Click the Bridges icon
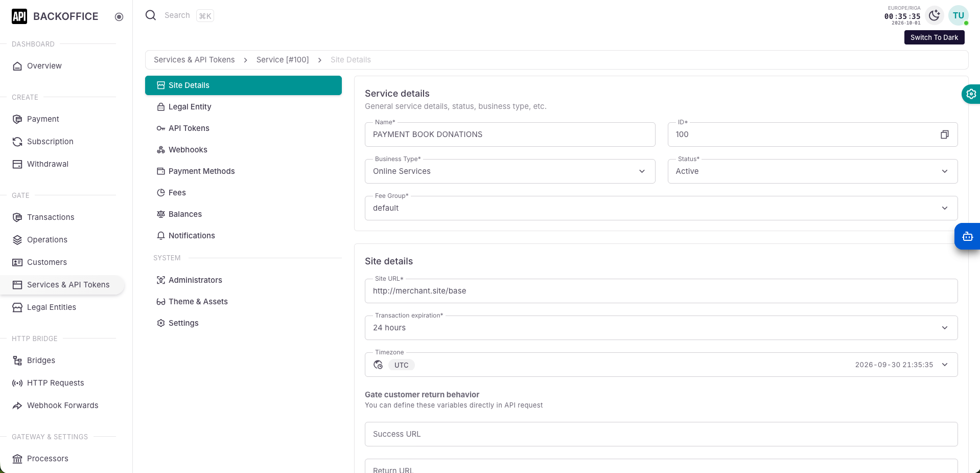Image resolution: width=980 pixels, height=473 pixels. pyautogui.click(x=17, y=361)
